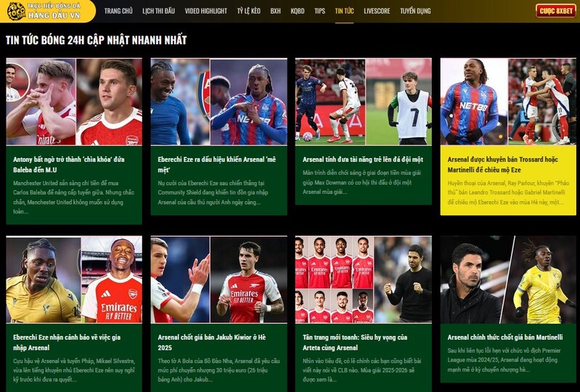This screenshot has height=392, width=580.
Task: Click thumbnail of Arsenal youth talent article
Action: [363, 102]
